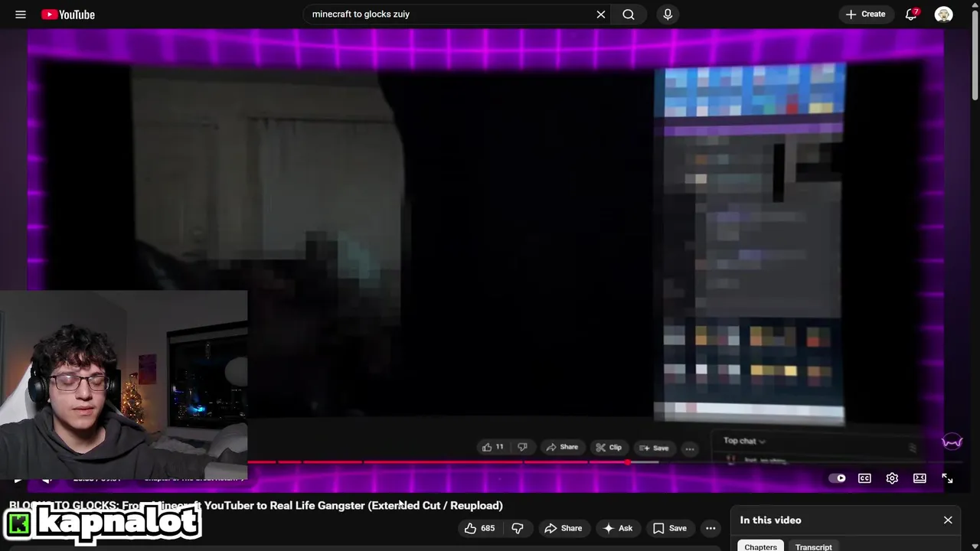This screenshot has width=980, height=551.
Task: Click the Ask button
Action: pos(617,528)
